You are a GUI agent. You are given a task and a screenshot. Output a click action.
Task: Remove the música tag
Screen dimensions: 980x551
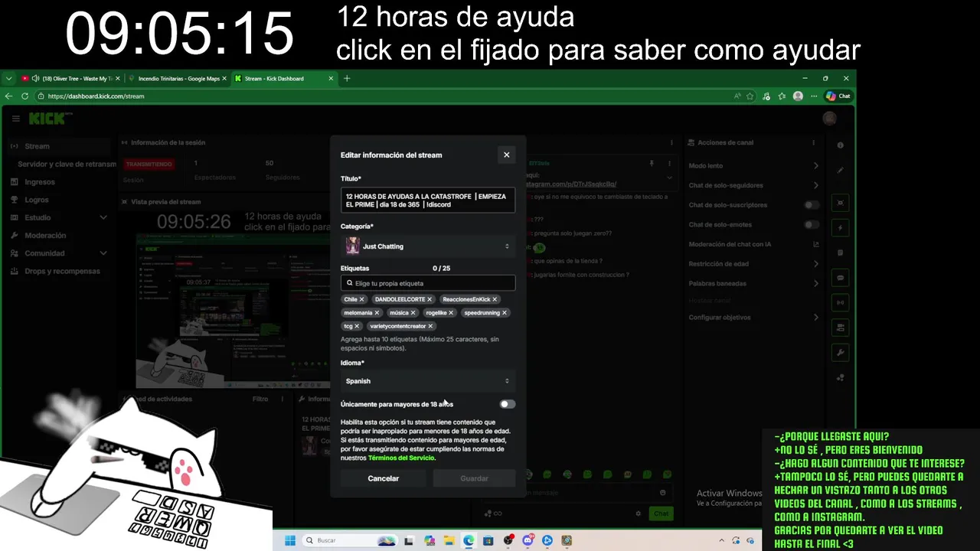[413, 313]
